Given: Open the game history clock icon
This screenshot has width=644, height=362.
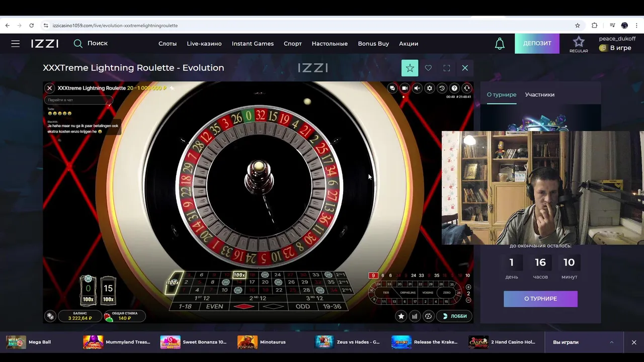Looking at the screenshot, I should 442,88.
